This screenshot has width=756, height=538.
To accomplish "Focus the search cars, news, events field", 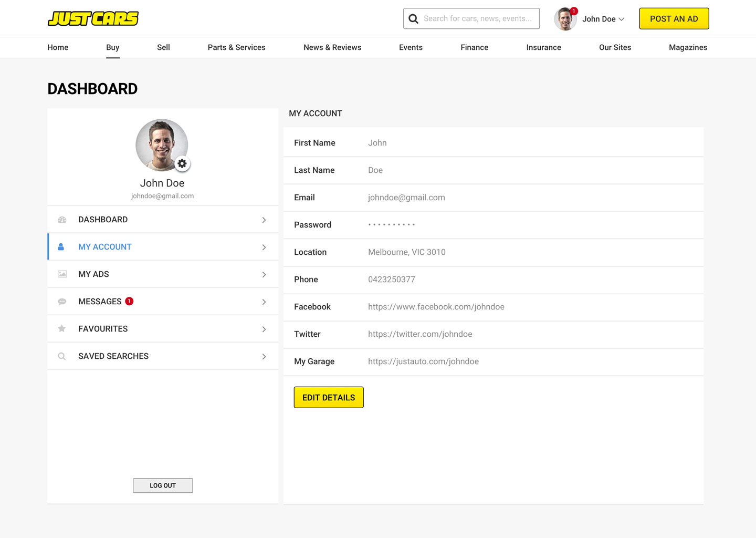I will pos(478,19).
